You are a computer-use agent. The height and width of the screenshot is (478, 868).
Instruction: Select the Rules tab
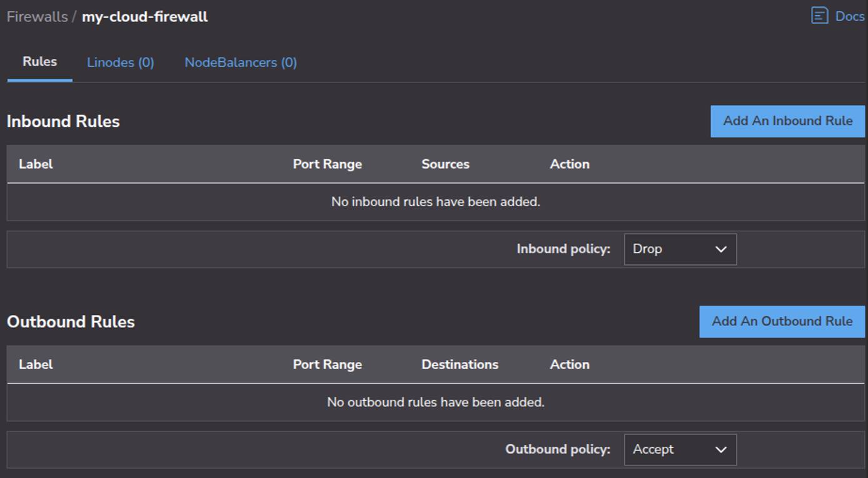click(39, 62)
